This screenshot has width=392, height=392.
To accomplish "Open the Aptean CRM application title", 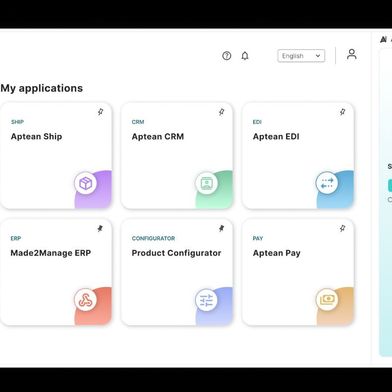I will [x=158, y=137].
